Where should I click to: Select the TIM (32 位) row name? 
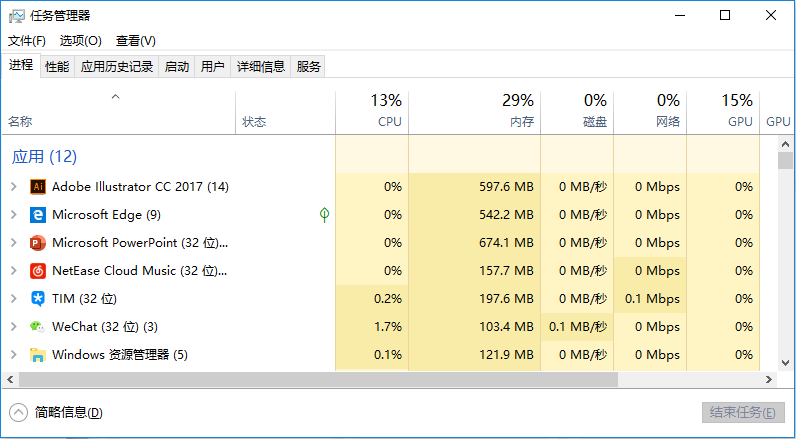[84, 298]
